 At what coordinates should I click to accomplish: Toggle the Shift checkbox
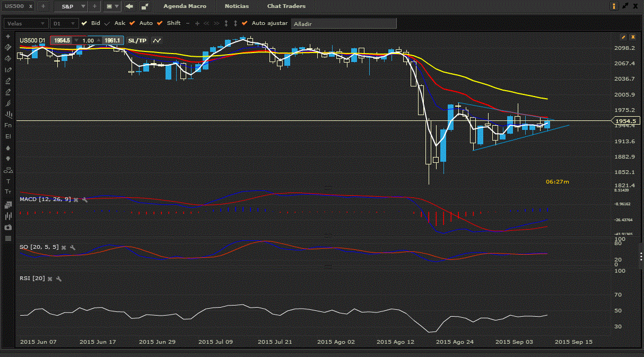tap(160, 23)
